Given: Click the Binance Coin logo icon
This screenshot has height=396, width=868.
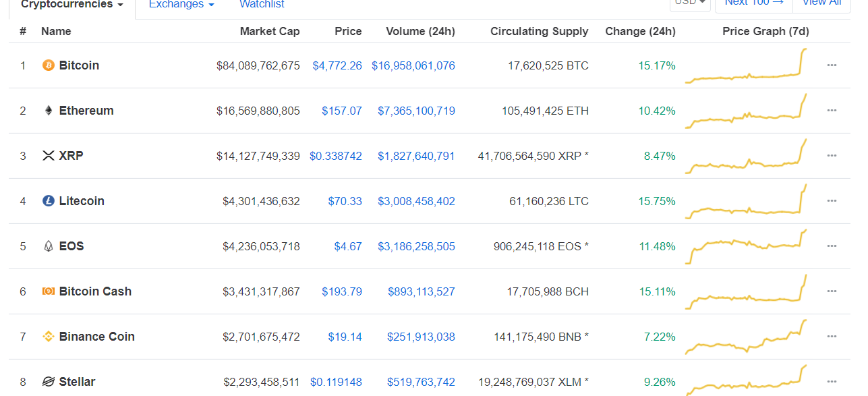Looking at the screenshot, I should [48, 337].
